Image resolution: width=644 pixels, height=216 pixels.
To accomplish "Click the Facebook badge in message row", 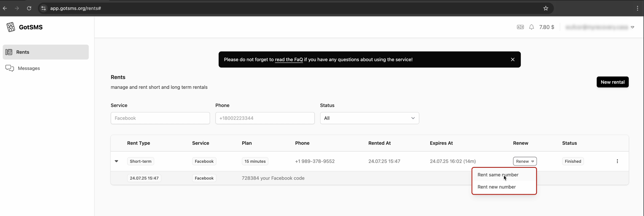I will [x=204, y=178].
